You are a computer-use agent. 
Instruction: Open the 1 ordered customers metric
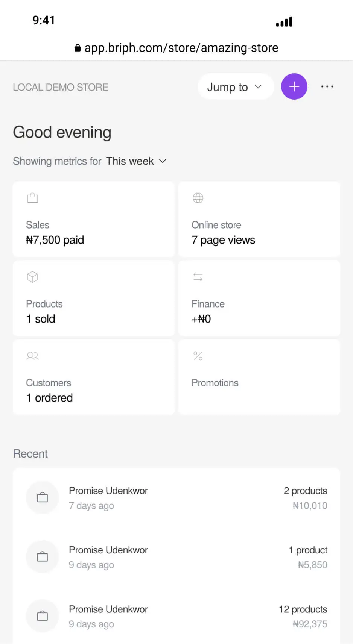coord(49,398)
